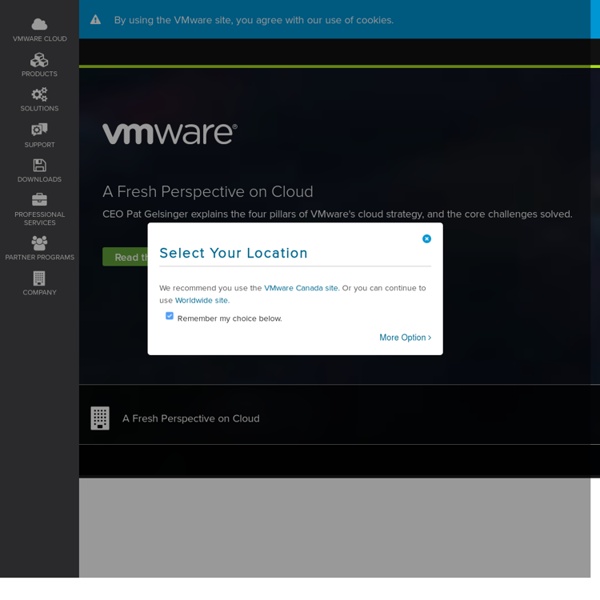Click the cookie notice text

254,20
